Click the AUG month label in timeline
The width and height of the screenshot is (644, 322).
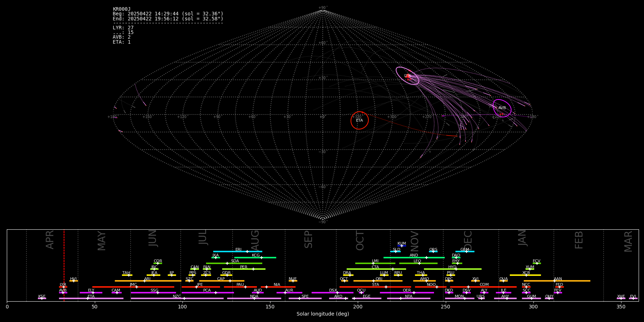(255, 240)
